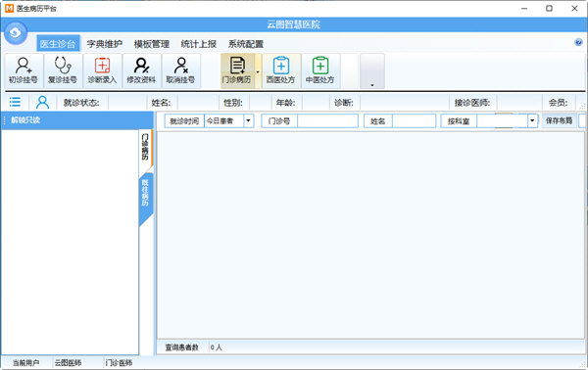Click the 云图智慧医院 title banner
588x370 pixels.
(294, 24)
